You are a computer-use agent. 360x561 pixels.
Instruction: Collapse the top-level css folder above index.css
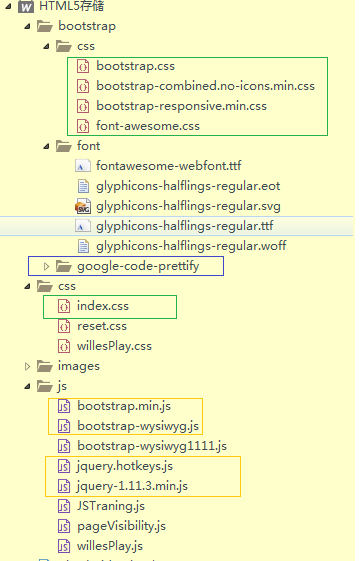(x=28, y=286)
